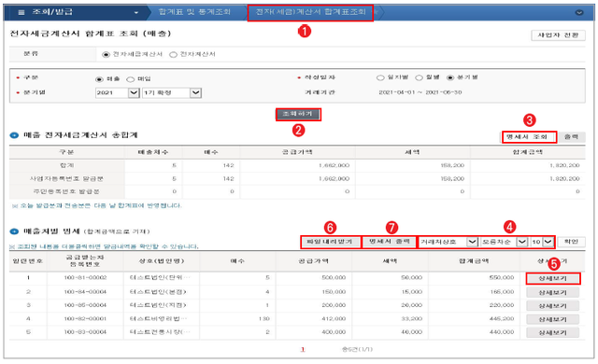
Task: Click the 거래기간 date range text
Action: click(420, 92)
